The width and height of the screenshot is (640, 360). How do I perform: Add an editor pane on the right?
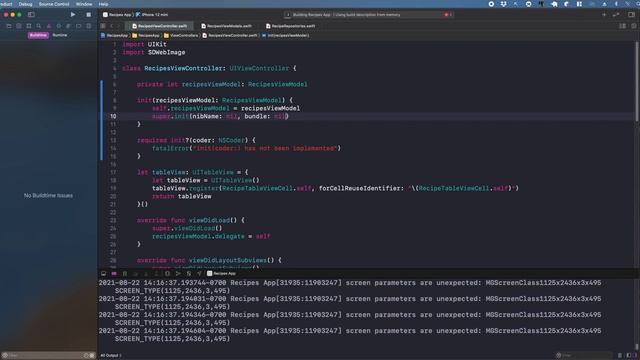click(x=633, y=26)
